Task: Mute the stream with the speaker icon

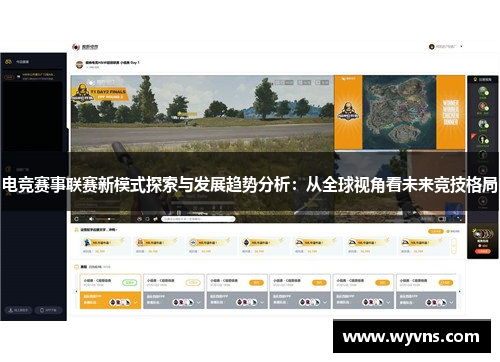Action: tap(91, 219)
